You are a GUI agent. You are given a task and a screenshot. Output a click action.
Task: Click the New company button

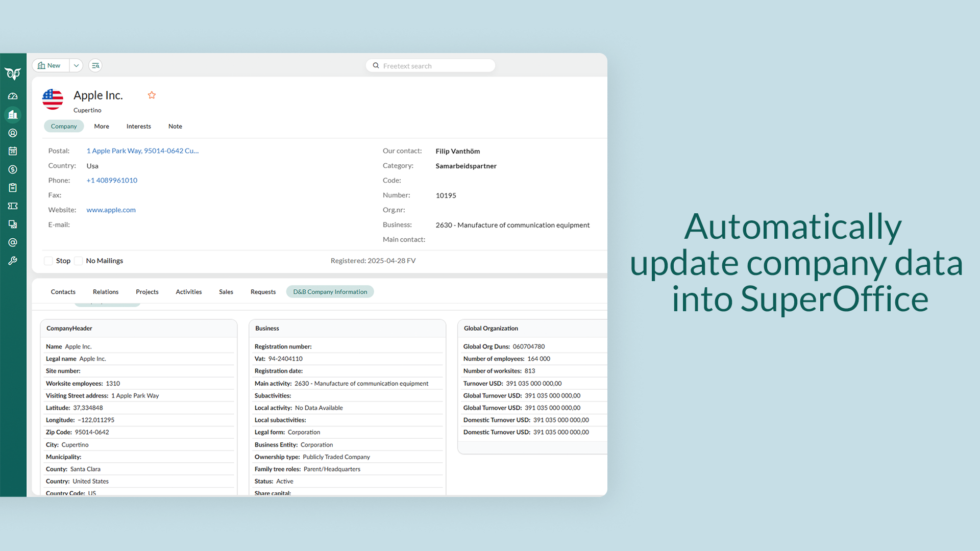point(51,65)
